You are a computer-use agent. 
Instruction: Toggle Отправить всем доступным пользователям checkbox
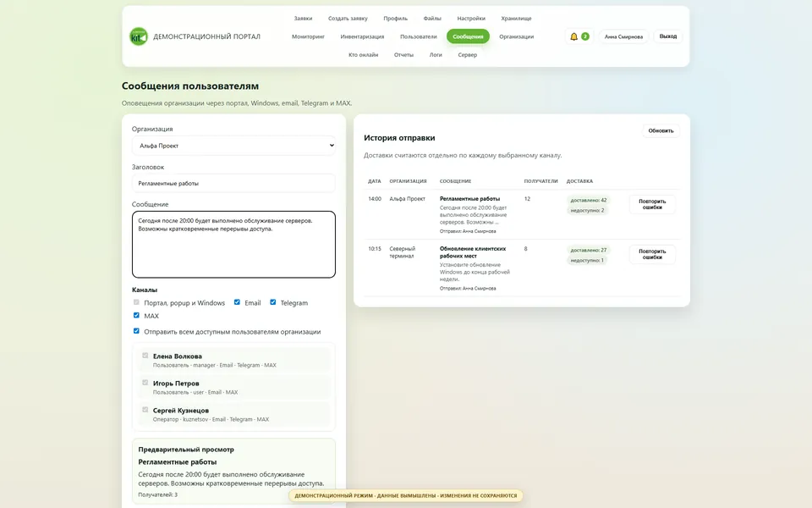(x=136, y=331)
